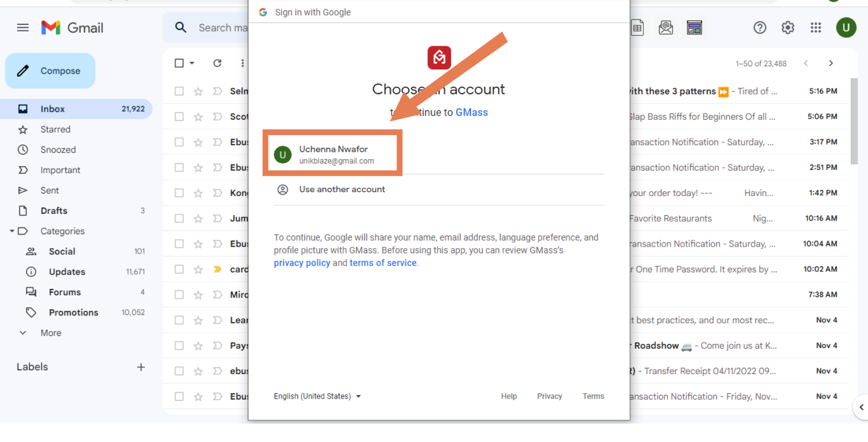
Task: Star the 5:16 PM email
Action: coord(198,91)
